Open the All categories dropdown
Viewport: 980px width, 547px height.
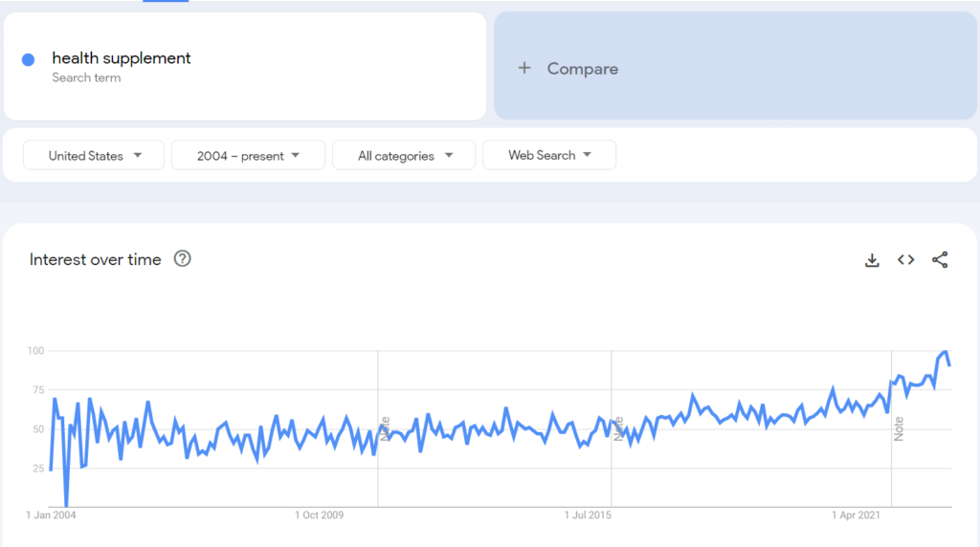tap(404, 156)
